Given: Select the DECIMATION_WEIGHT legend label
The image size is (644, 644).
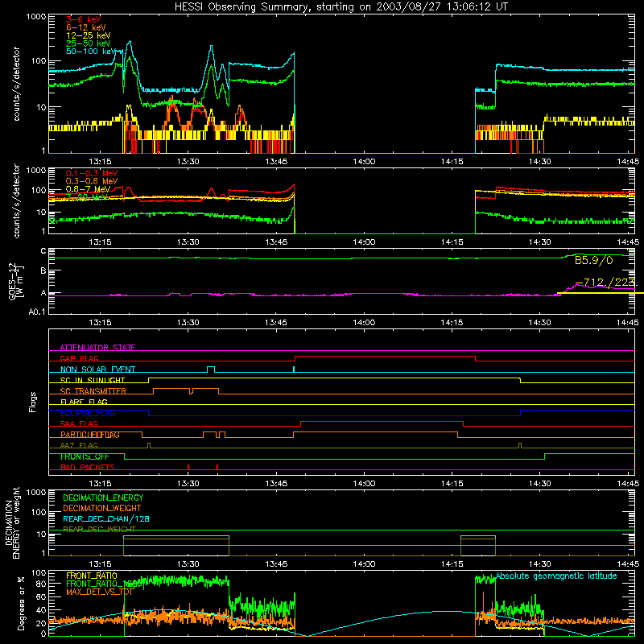Looking at the screenshot, I should click(102, 508).
